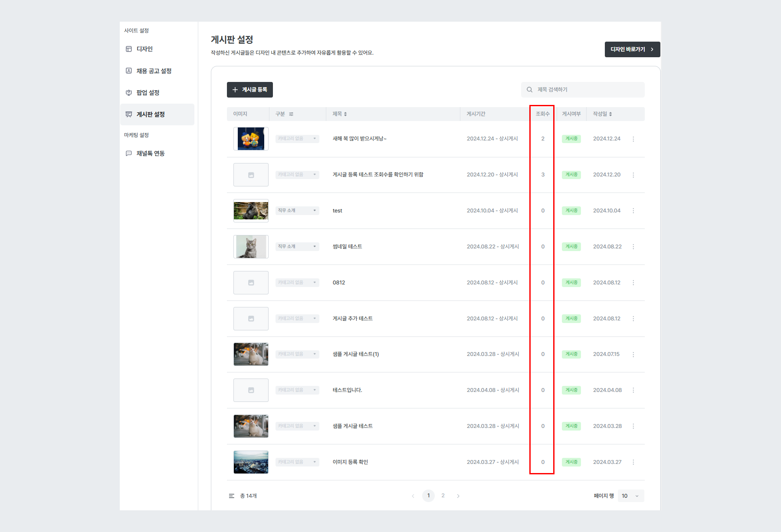Expand category dropdown for 게시글 추가 테스트
The width and height of the screenshot is (781, 532).
coord(297,319)
